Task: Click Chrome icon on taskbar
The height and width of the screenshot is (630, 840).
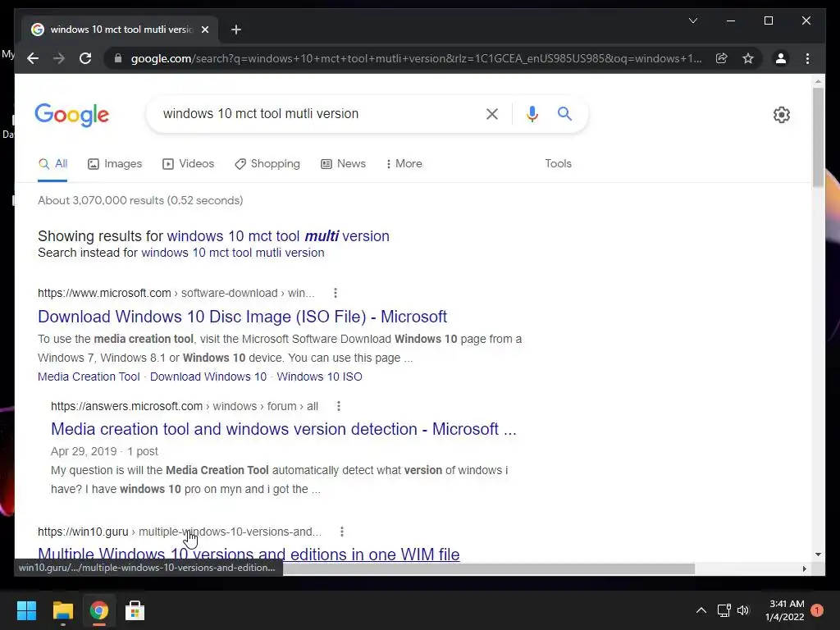Action: 98,610
